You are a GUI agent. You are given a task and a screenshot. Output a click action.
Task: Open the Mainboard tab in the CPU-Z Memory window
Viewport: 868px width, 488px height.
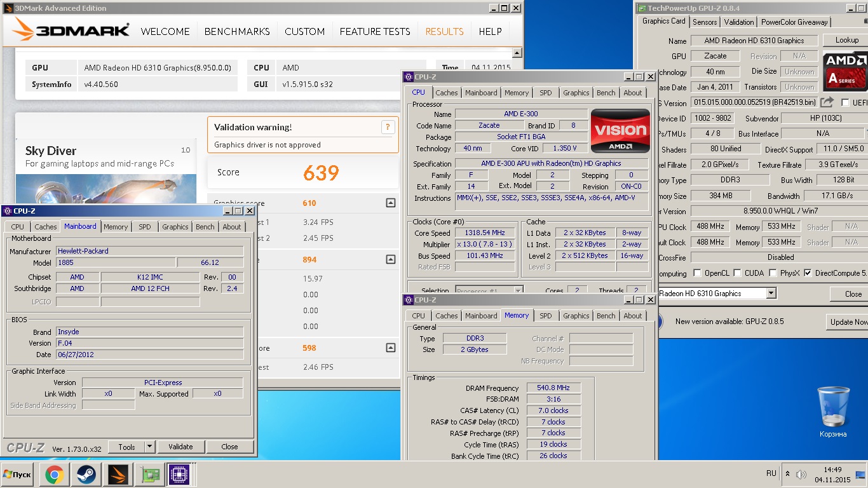tap(481, 316)
